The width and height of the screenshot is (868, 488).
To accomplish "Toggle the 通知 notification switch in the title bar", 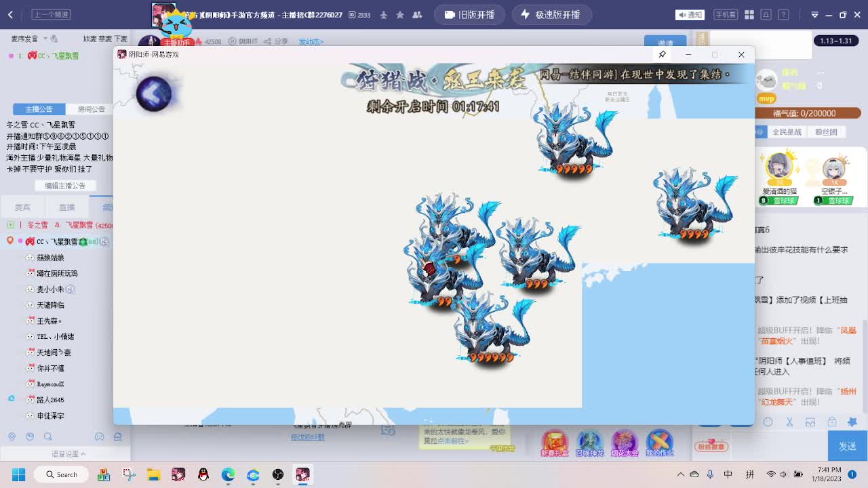I will coord(691,14).
